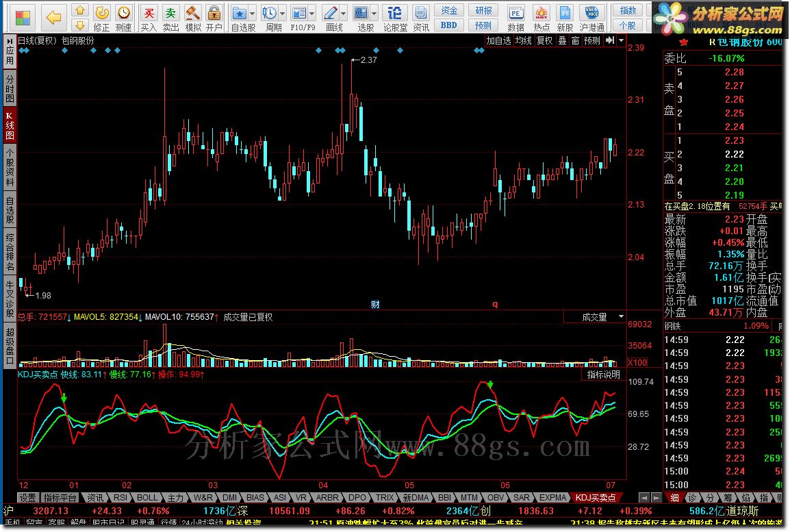Open the 指标平台 indicator platform tab

60,498
